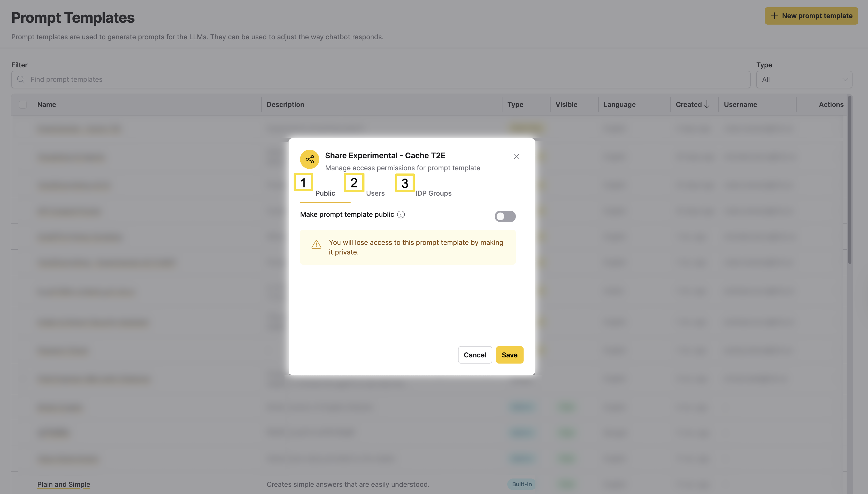Click the info icon next to Make prompt template public

(x=401, y=214)
